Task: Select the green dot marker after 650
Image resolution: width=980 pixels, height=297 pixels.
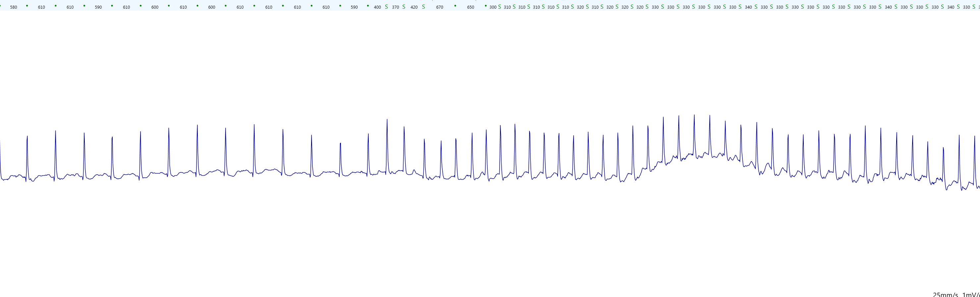Action: (485, 6)
